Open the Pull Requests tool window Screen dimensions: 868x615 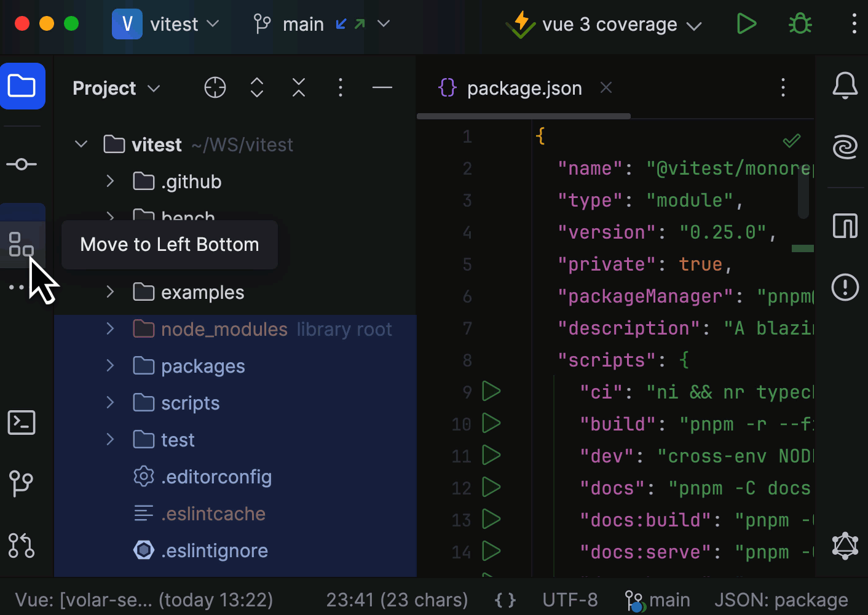coord(22,545)
